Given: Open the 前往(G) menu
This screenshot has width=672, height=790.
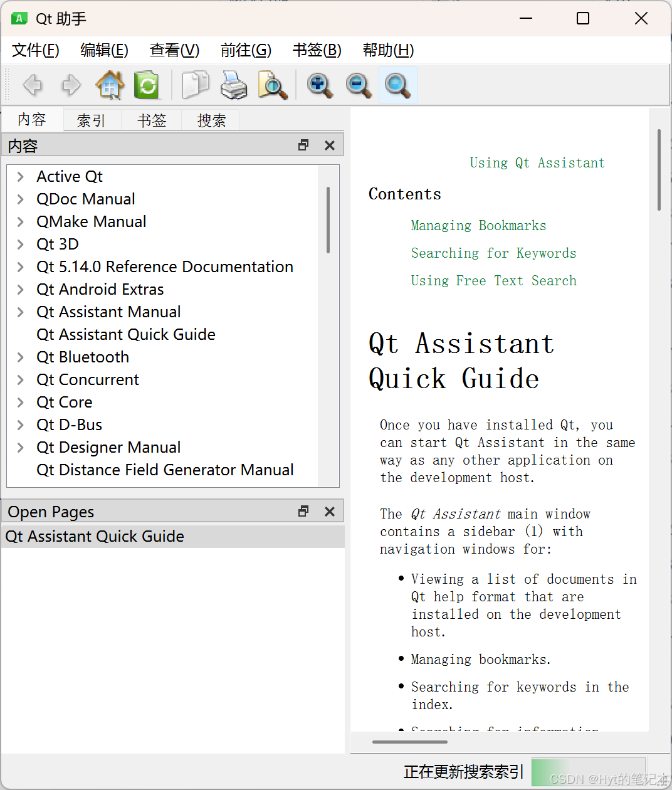Looking at the screenshot, I should click(x=246, y=50).
